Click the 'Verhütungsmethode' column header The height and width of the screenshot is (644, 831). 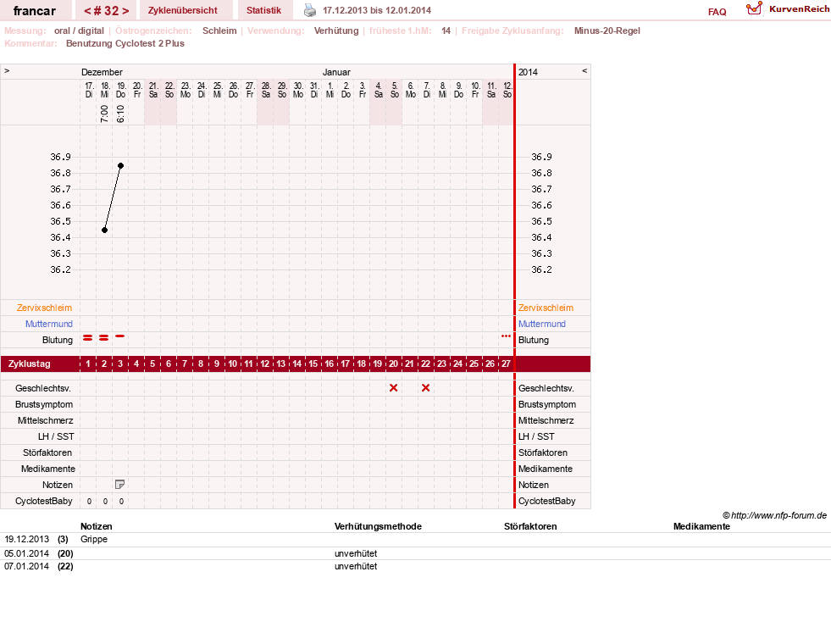pos(378,526)
